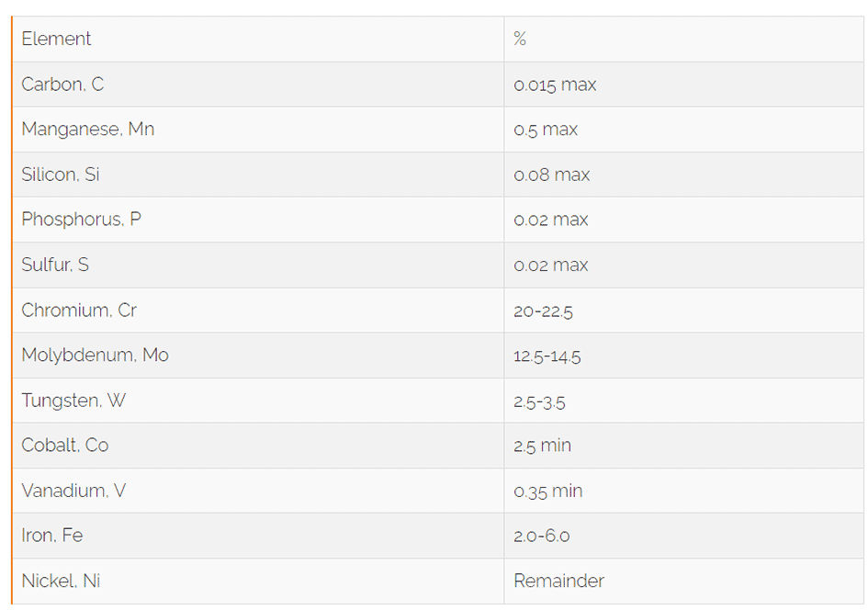Click the 12.5-14.5 value cell

tap(547, 356)
